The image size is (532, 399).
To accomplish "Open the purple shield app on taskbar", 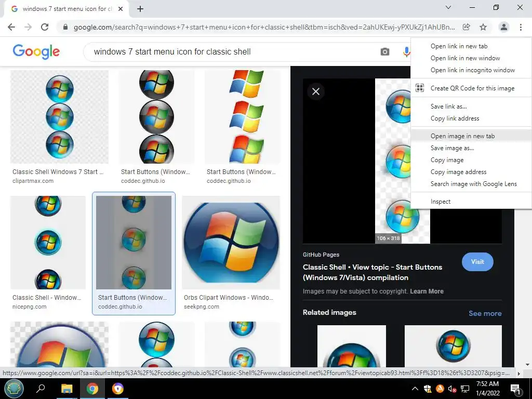I will (x=118, y=389).
